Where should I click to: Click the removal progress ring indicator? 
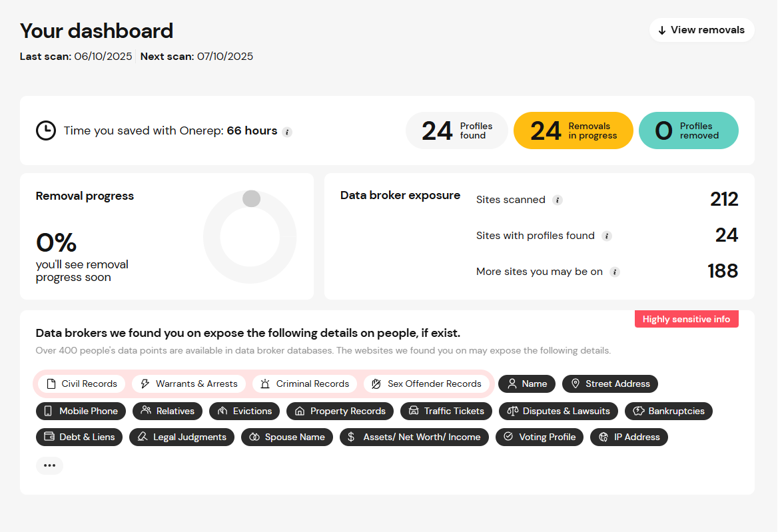click(x=250, y=236)
